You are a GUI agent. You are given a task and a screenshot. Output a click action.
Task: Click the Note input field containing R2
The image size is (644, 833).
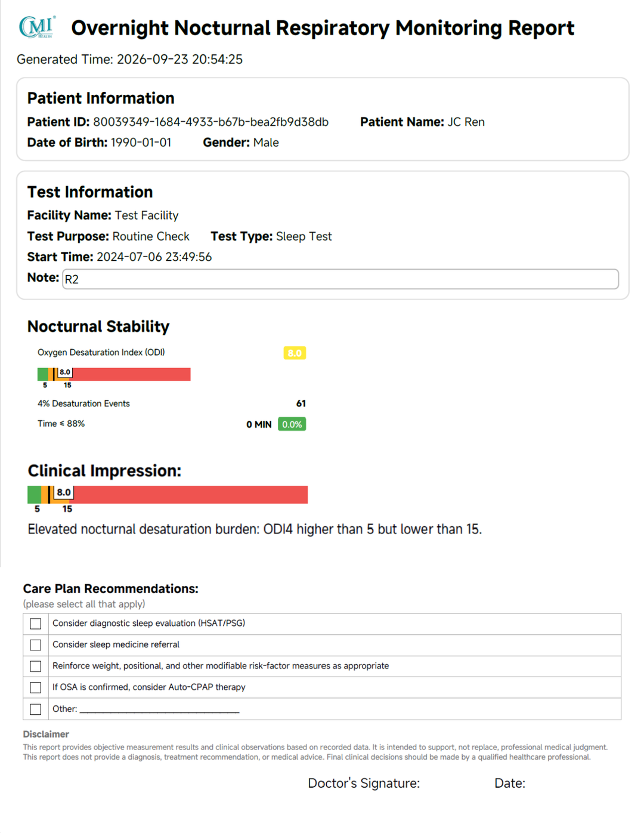click(340, 279)
